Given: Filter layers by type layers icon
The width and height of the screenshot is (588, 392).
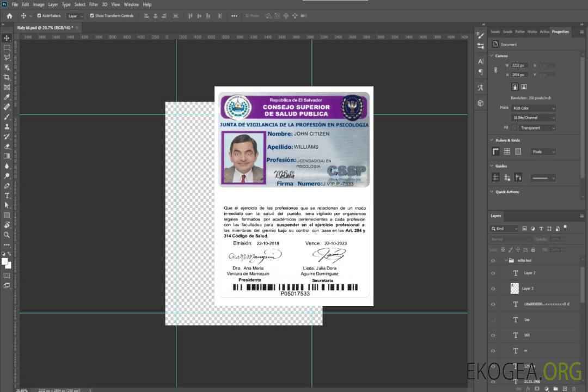Looking at the screenshot, I should (x=541, y=229).
